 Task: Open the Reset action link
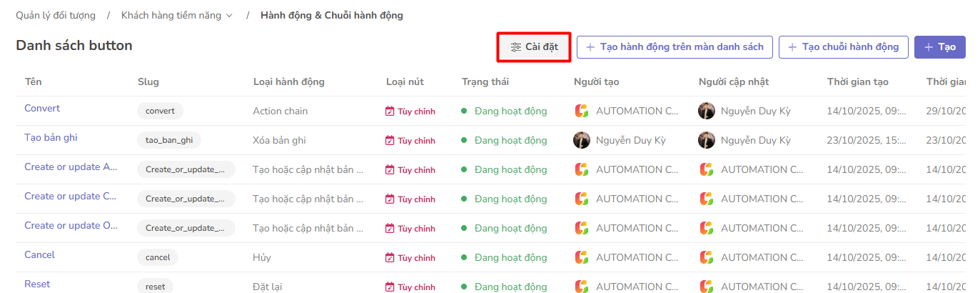click(37, 284)
